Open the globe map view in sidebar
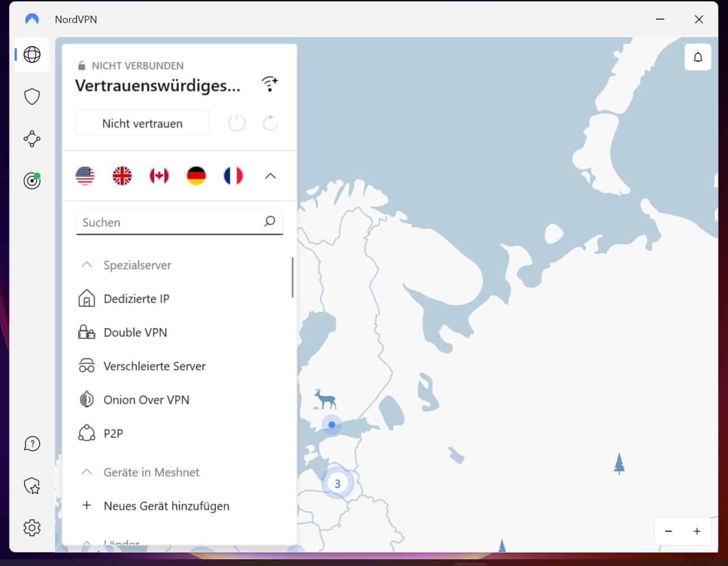 pyautogui.click(x=32, y=54)
